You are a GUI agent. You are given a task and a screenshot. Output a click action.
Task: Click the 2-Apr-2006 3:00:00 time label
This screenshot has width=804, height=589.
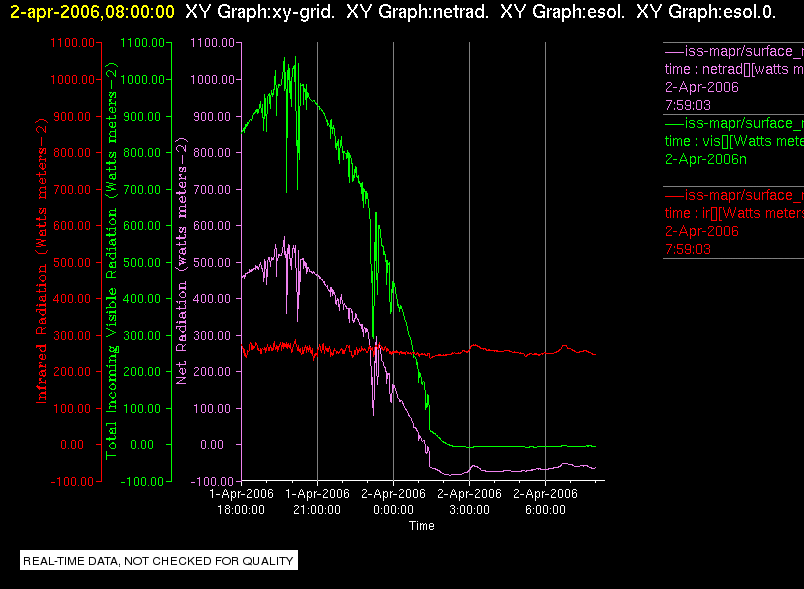click(469, 502)
